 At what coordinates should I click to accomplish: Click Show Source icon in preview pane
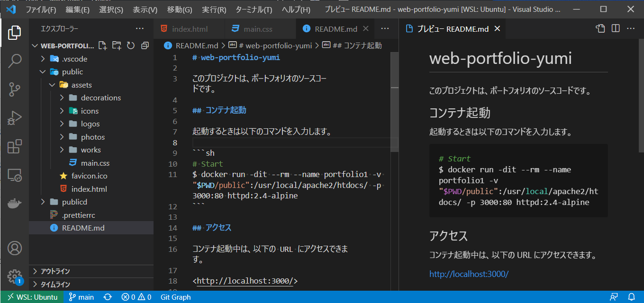(600, 29)
